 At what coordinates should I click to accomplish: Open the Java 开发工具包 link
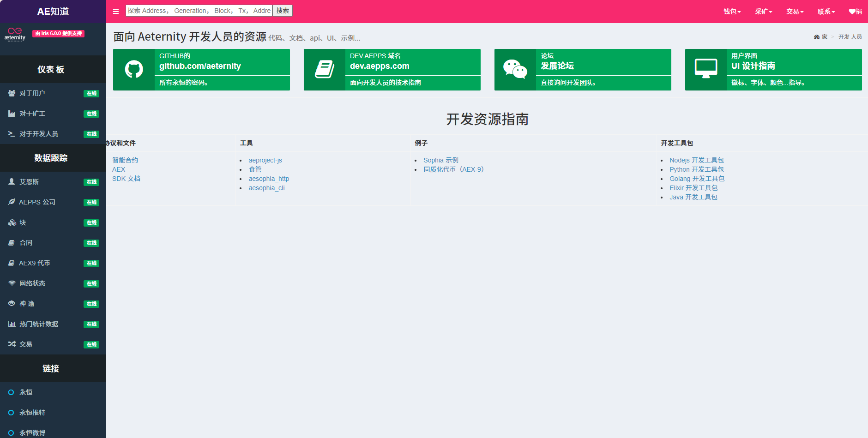[693, 197]
